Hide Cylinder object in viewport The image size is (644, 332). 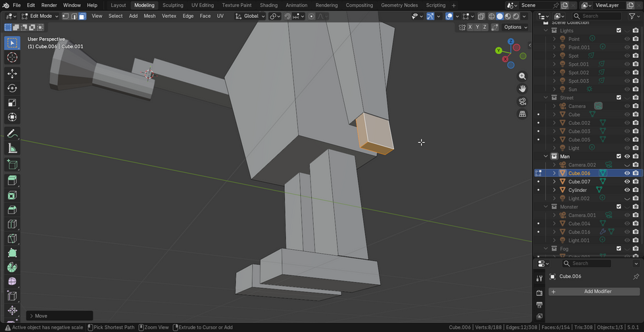tap(627, 190)
